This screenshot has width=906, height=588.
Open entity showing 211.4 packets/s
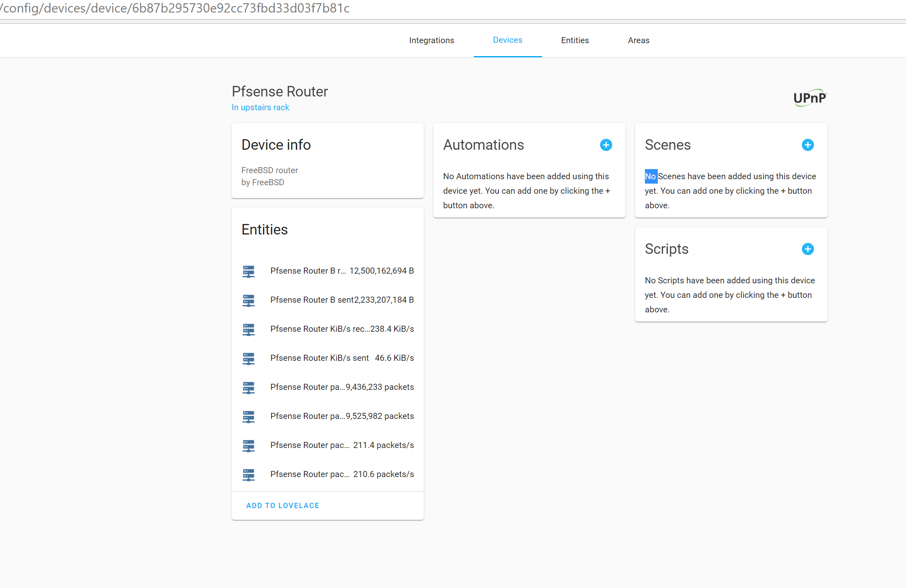click(328, 445)
